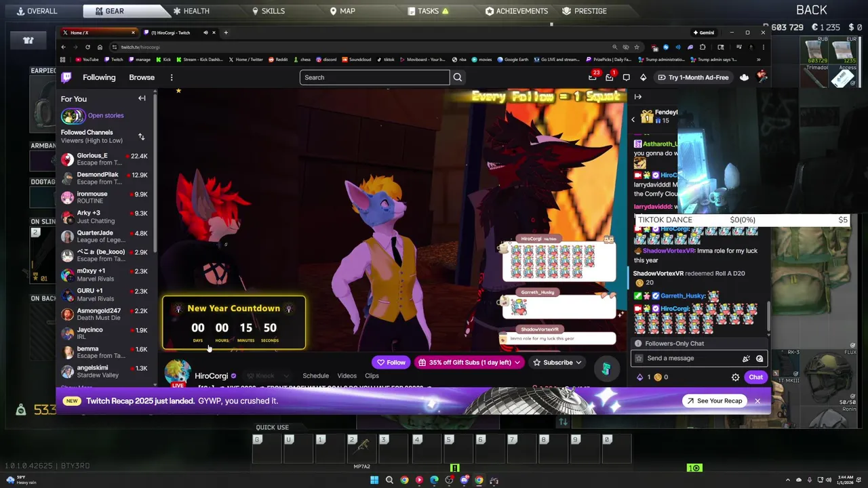The image size is (868, 488).
Task: Reload the page in browser toolbar
Action: pyautogui.click(x=87, y=47)
